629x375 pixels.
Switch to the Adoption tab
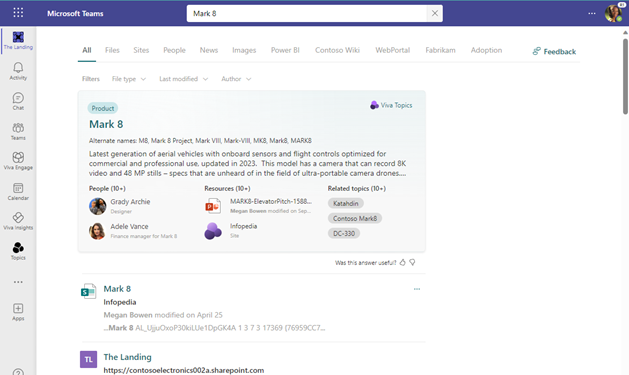(486, 50)
